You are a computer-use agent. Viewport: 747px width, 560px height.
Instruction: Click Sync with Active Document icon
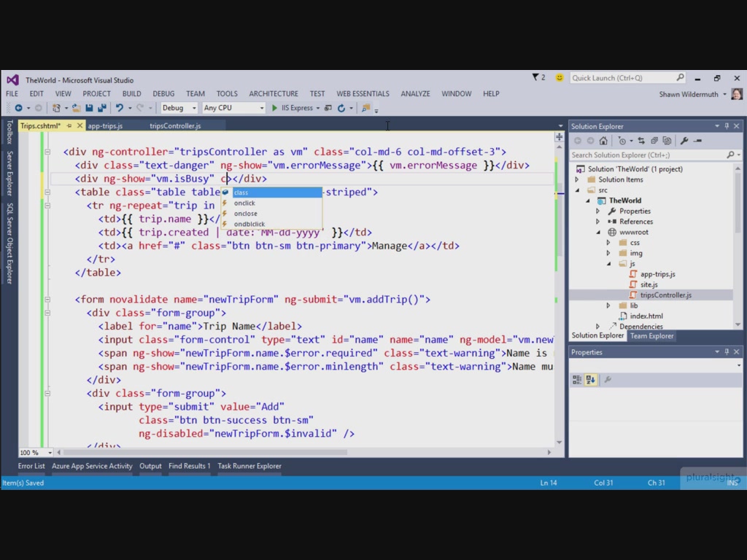(x=641, y=141)
